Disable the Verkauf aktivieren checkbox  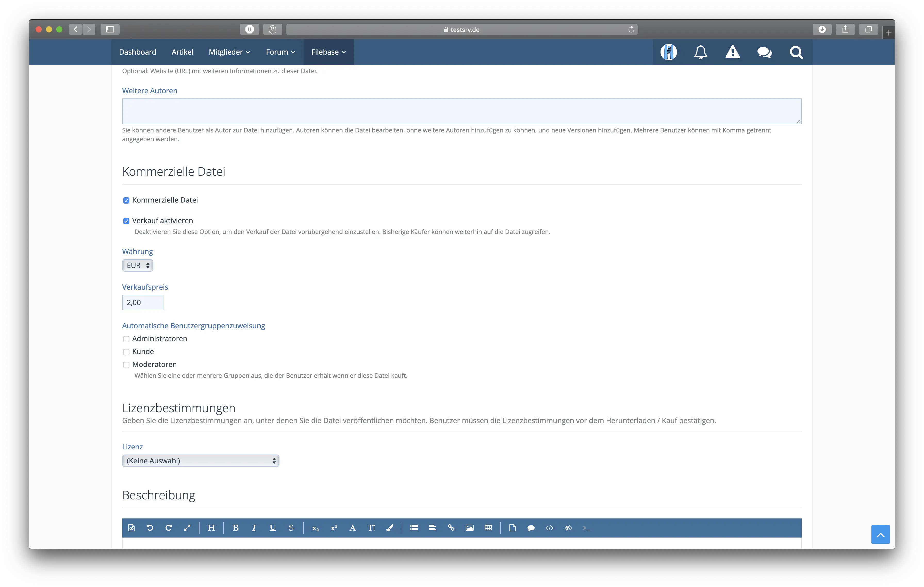126,221
